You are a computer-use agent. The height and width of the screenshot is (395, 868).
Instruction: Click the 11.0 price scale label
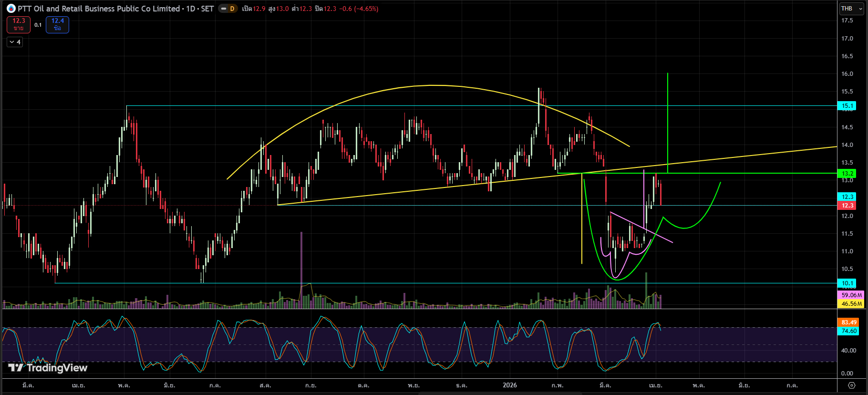click(847, 251)
